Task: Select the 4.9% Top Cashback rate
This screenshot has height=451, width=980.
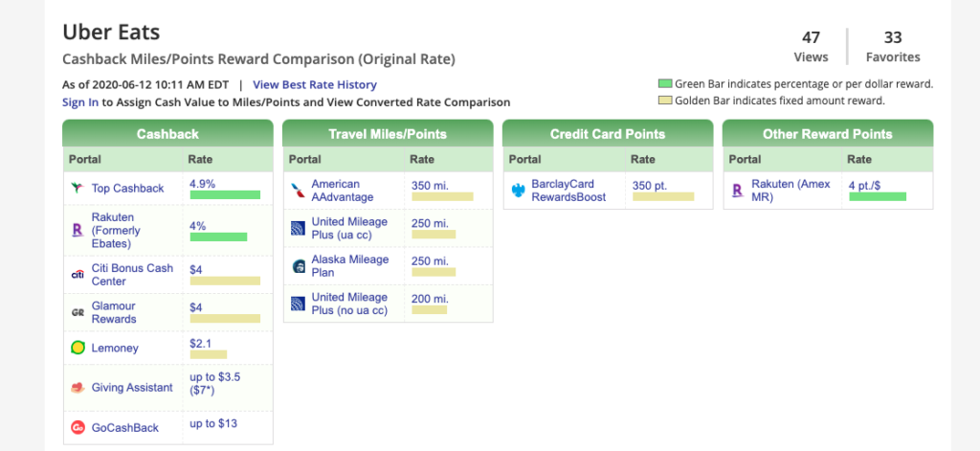Action: pyautogui.click(x=204, y=183)
